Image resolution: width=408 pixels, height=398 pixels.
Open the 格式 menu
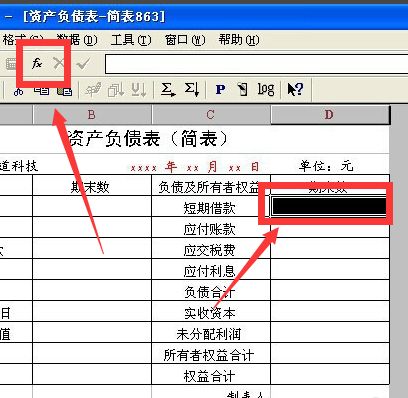click(x=22, y=40)
